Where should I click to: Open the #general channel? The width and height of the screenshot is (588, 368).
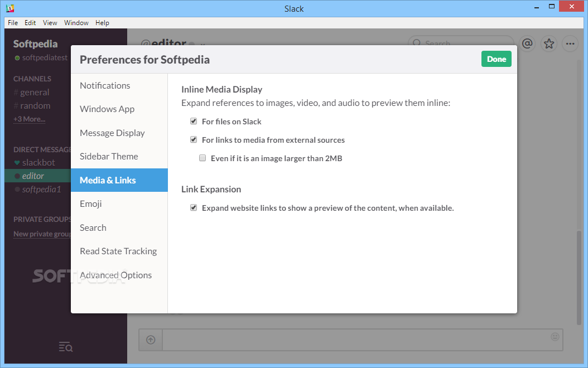tap(31, 92)
